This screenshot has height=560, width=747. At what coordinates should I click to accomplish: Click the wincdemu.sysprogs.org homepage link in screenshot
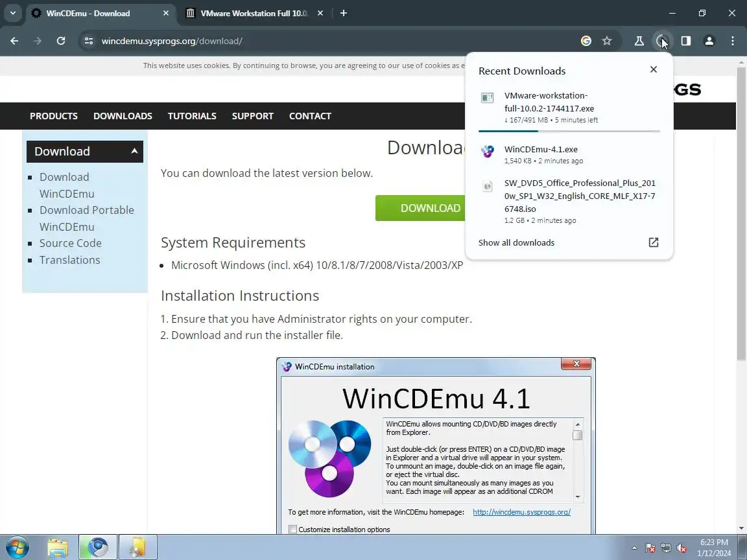(x=521, y=513)
